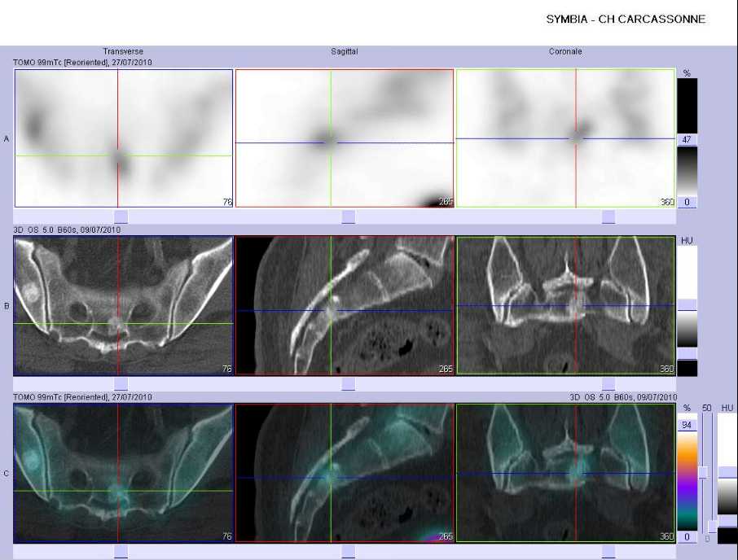Click slice slider handle under row B transverse CT

point(121,384)
